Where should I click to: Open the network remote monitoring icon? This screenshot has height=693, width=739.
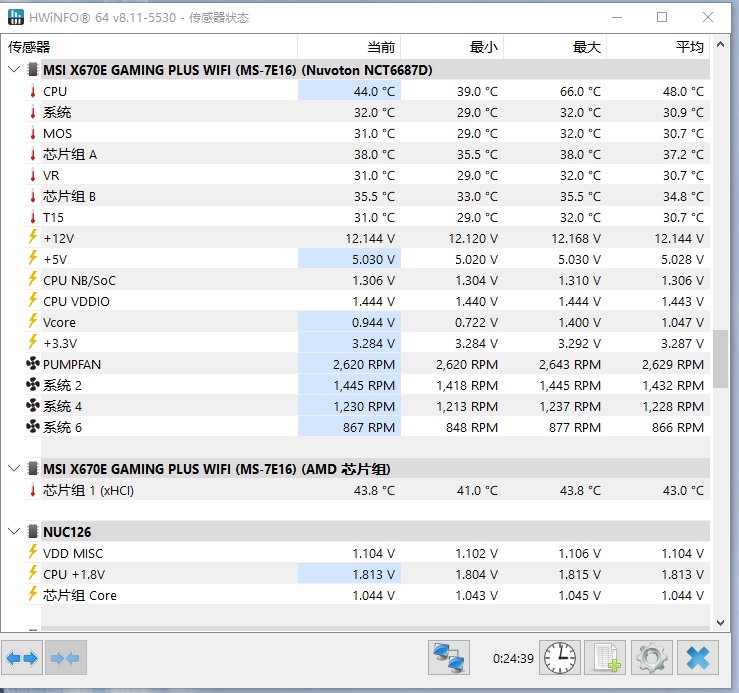tap(449, 658)
